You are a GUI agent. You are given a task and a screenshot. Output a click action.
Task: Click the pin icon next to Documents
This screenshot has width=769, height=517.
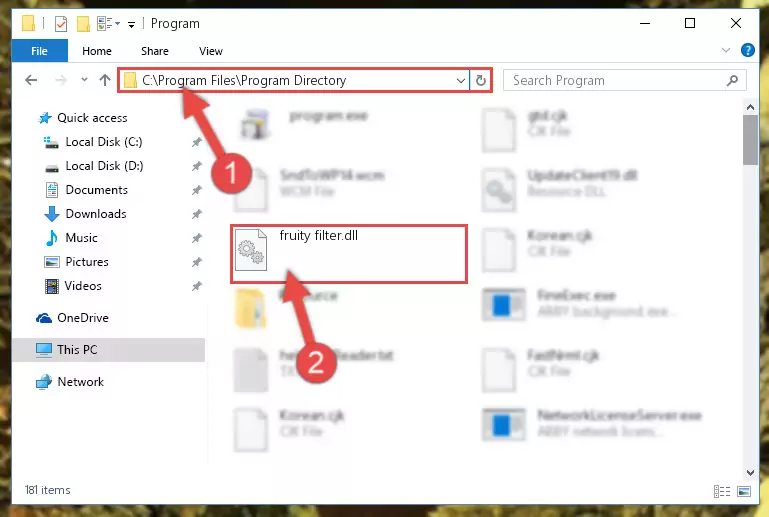point(197,190)
